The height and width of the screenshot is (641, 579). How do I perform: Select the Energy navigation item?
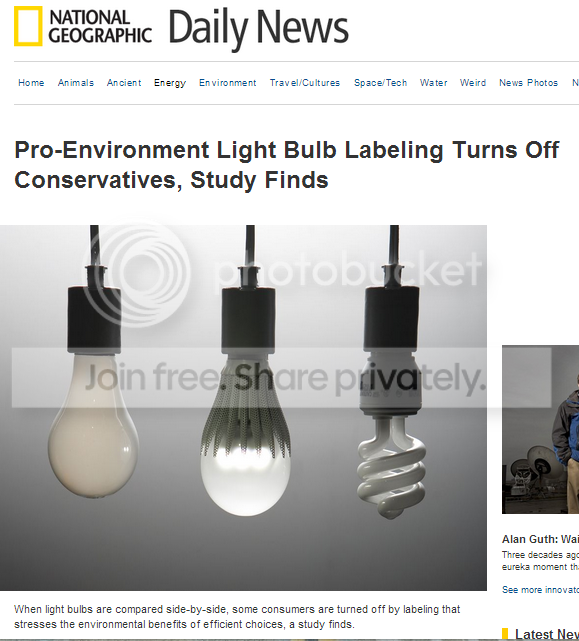coord(170,83)
